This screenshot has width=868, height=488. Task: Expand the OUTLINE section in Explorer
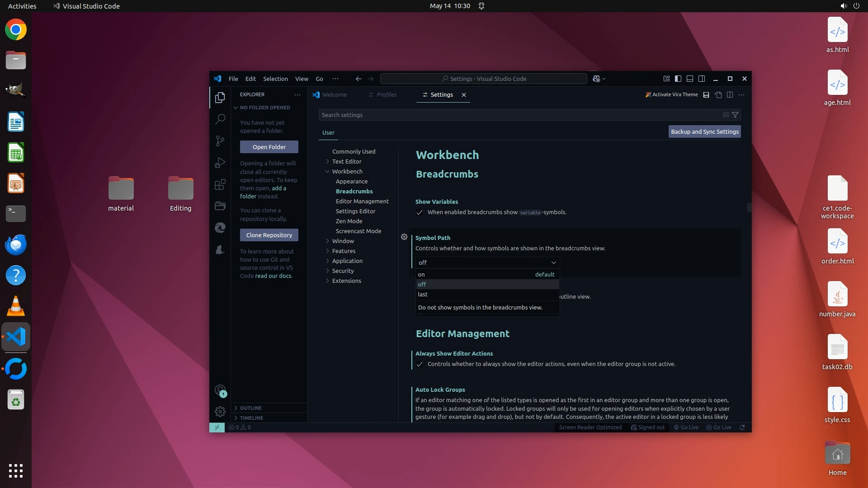pyautogui.click(x=250, y=408)
